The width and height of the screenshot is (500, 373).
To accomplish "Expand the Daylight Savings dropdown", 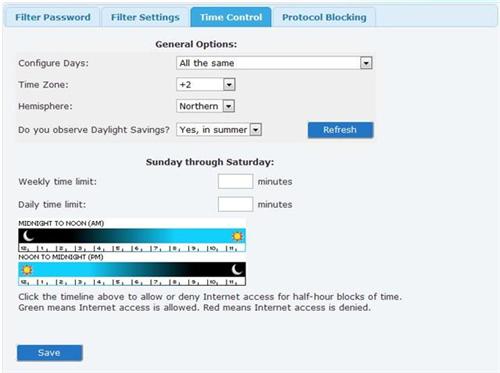I will click(219, 130).
